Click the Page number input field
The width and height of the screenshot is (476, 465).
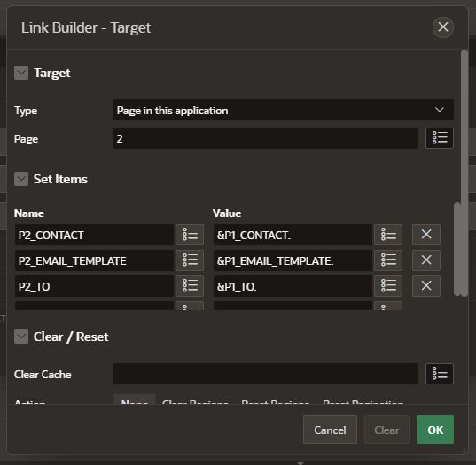pyautogui.click(x=266, y=138)
